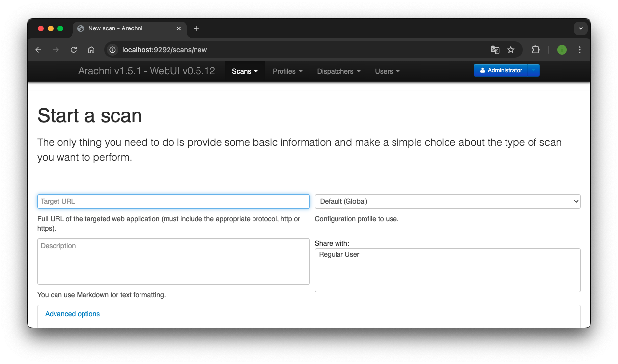Screen dimensions: 618x364
Task: Open the Users menu
Action: coord(387,71)
